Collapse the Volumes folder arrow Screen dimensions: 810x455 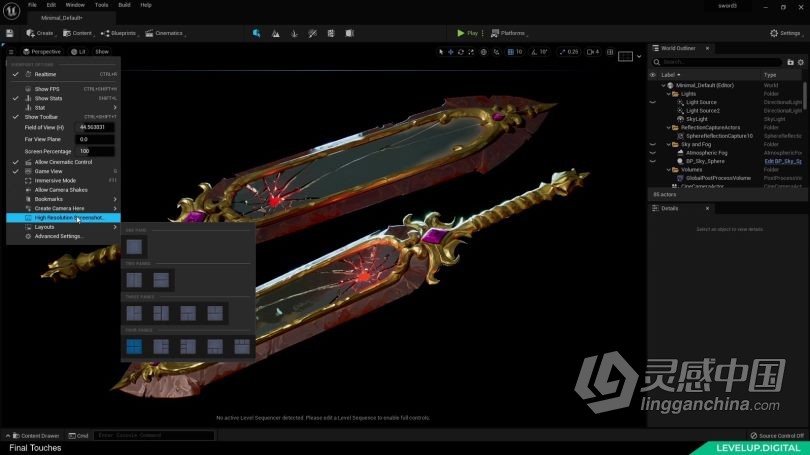click(668, 170)
